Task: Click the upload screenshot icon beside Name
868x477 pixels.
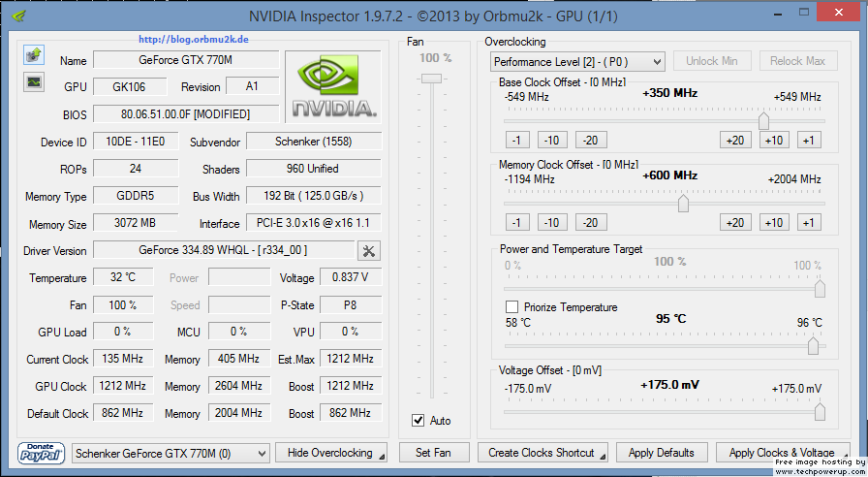Action: 34,55
